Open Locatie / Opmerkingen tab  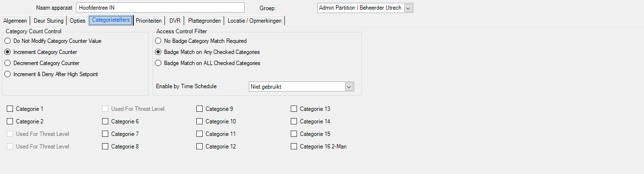coord(255,21)
